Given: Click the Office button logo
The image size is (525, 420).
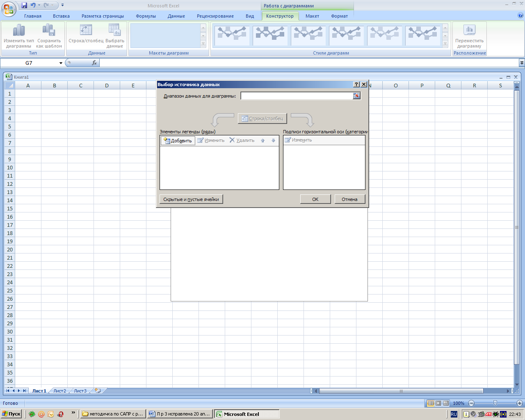Looking at the screenshot, I should click(x=8, y=8).
